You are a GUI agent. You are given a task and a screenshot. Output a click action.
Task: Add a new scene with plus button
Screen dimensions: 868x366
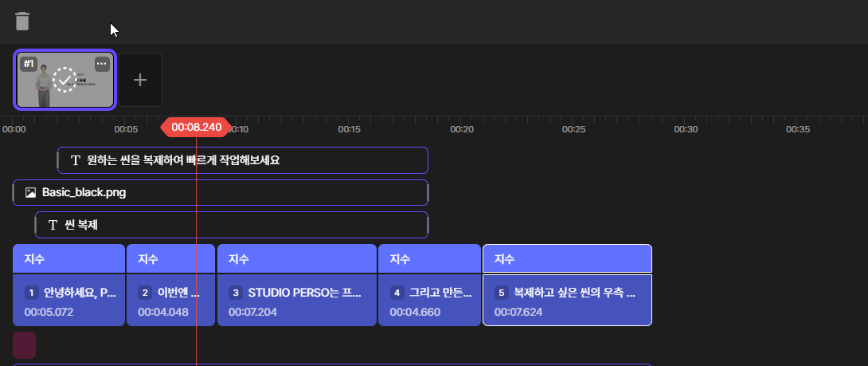pos(140,80)
